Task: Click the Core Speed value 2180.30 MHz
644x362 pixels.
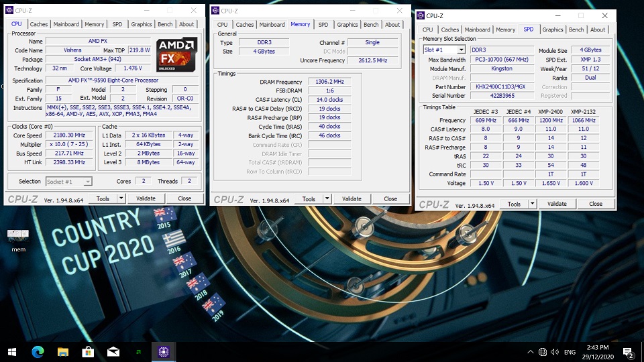Action: (x=69, y=135)
